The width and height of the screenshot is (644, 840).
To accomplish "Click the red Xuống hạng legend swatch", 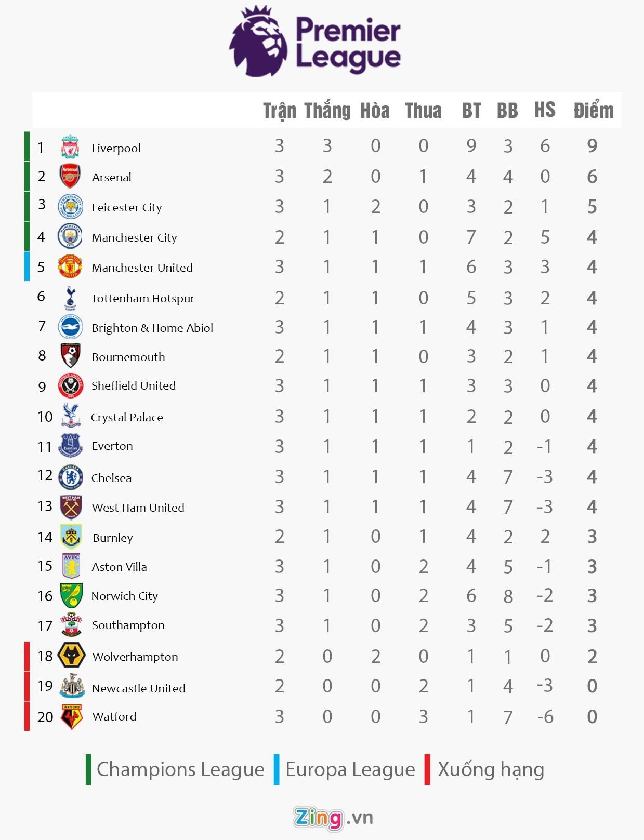I will [427, 769].
